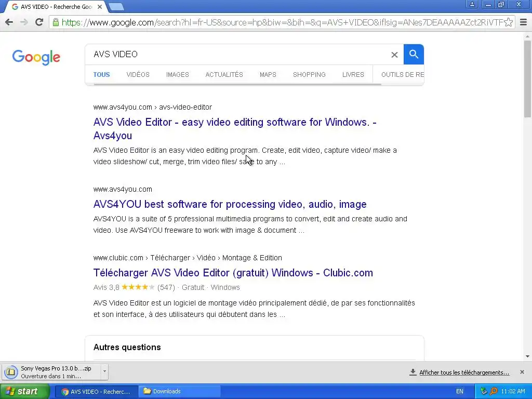Open the Chrome hamburger menu

pos(524,22)
